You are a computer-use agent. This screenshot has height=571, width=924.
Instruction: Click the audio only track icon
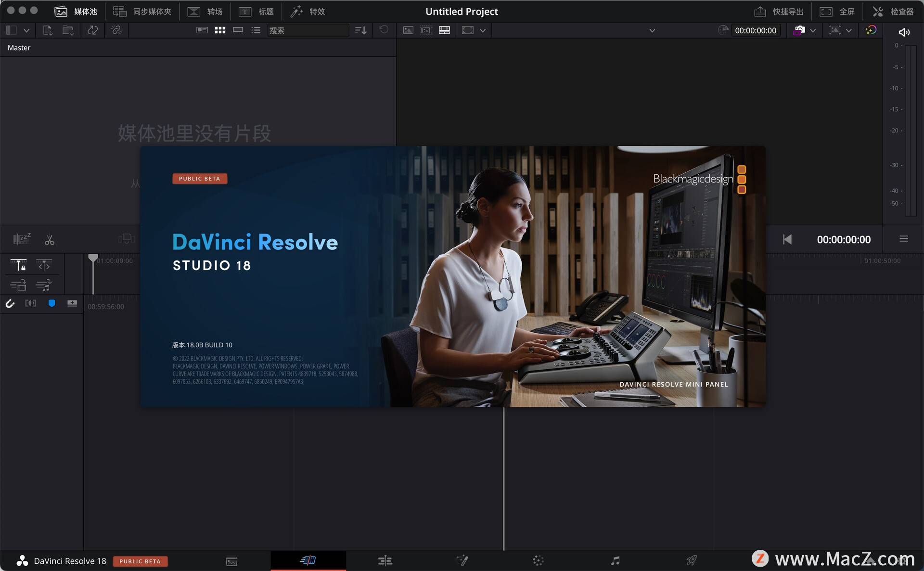coord(43,285)
